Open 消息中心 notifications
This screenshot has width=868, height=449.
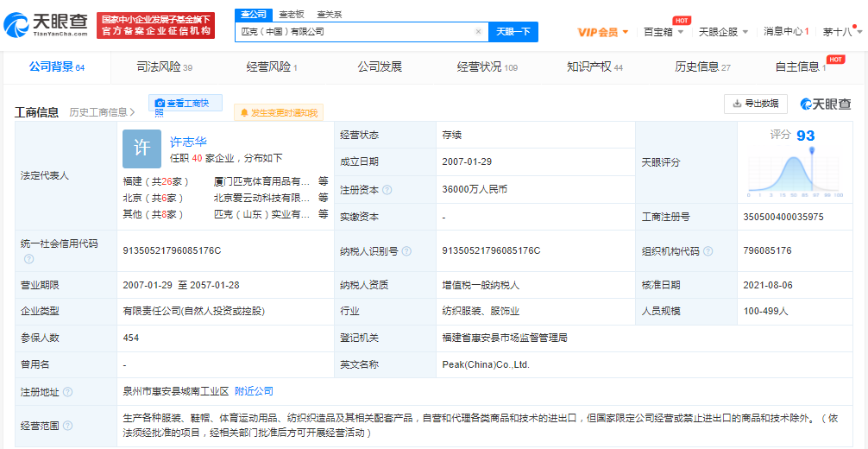(x=786, y=32)
